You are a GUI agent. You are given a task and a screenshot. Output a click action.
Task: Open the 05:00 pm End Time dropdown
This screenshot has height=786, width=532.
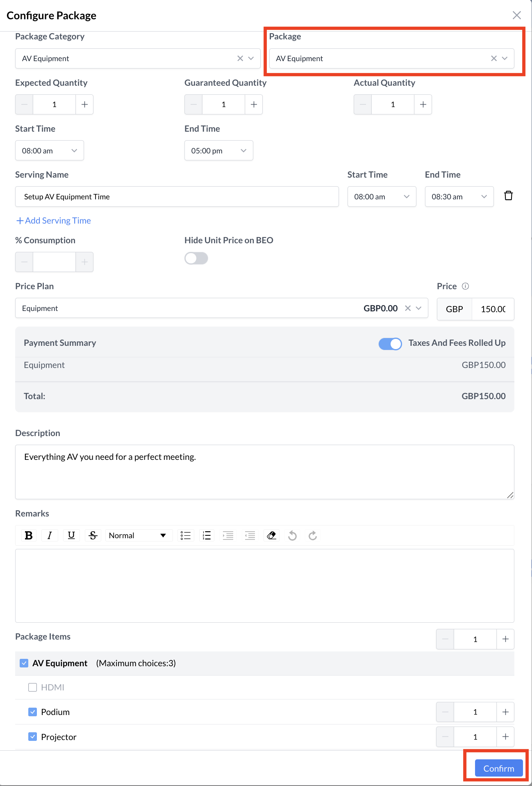pos(219,151)
